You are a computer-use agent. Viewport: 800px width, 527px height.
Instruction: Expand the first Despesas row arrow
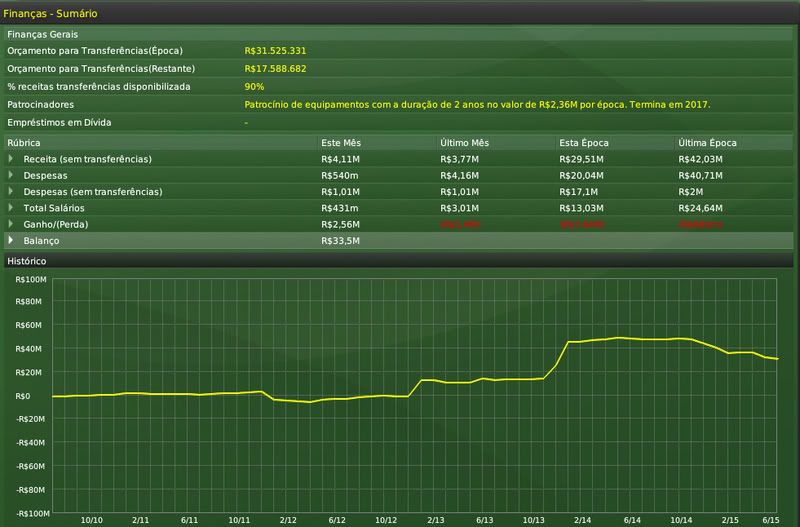coord(12,175)
